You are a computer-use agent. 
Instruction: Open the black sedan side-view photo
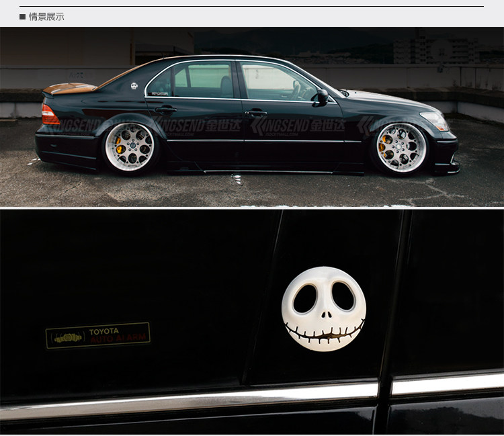[252, 117]
